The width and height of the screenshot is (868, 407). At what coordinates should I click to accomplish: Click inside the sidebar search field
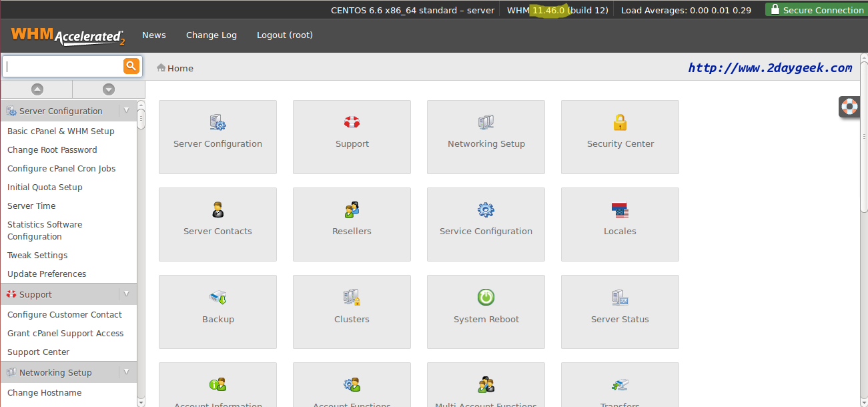[63, 66]
